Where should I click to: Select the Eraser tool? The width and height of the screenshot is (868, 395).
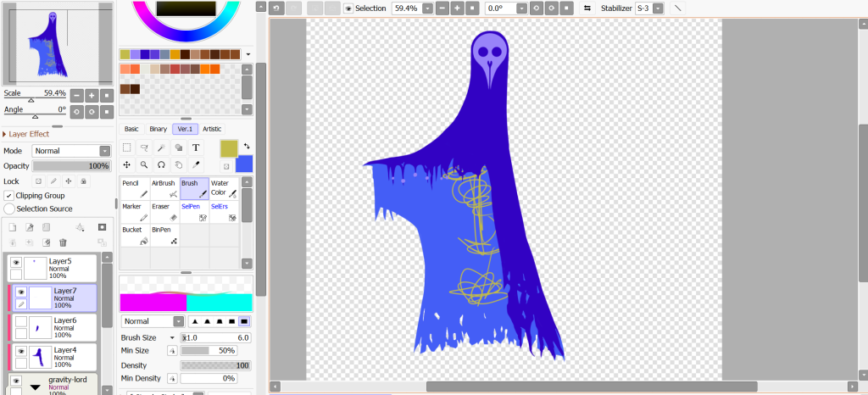[164, 212]
